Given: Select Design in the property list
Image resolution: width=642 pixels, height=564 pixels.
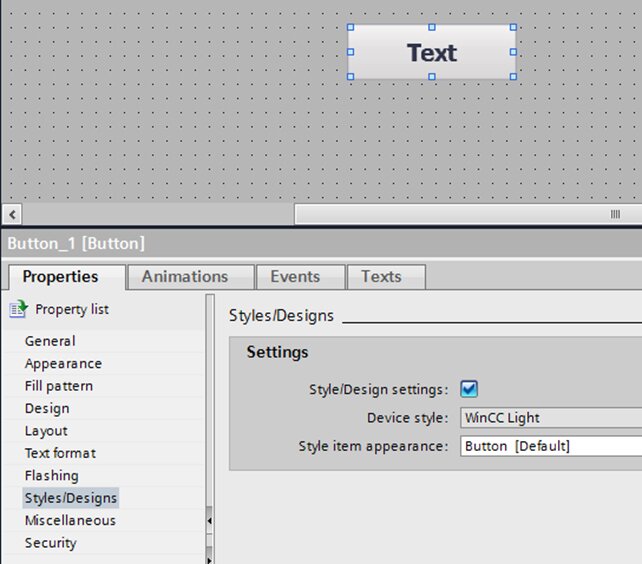Looking at the screenshot, I should (47, 408).
